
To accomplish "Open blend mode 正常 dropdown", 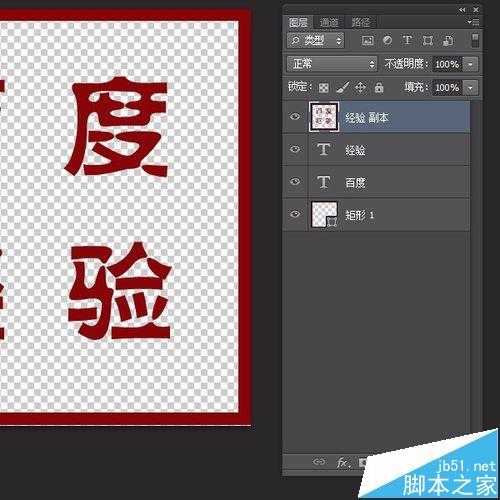I will (x=332, y=64).
